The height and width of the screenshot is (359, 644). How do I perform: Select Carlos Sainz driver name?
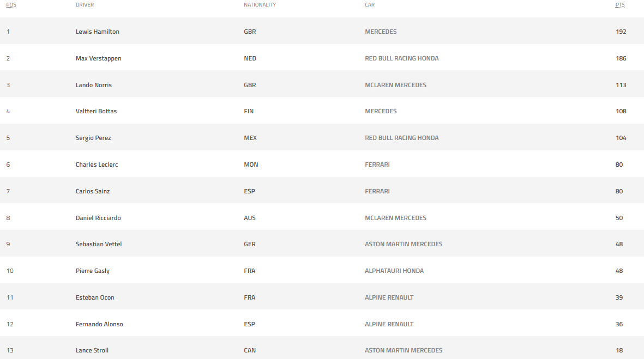pos(93,191)
